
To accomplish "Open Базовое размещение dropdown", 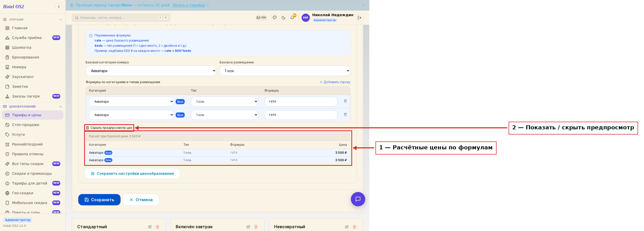I will 285,71.
